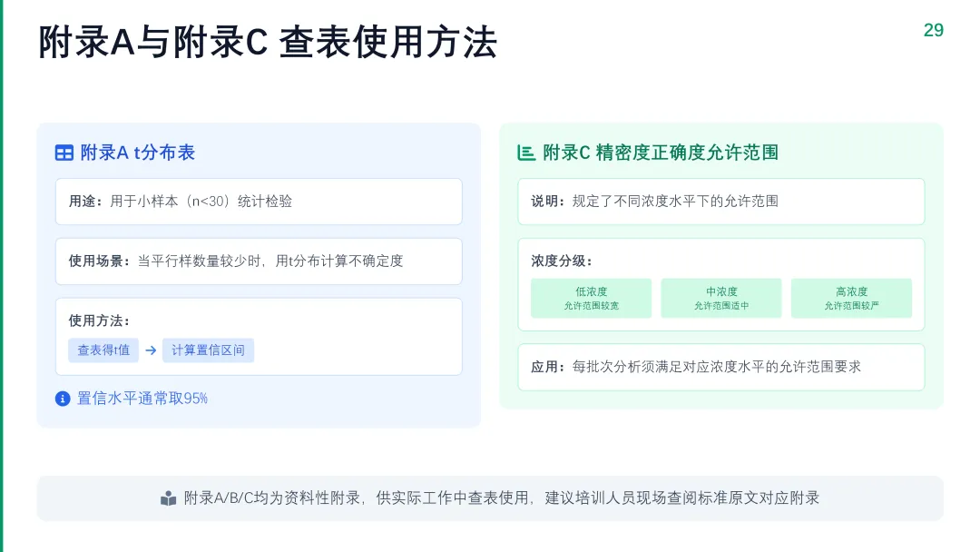This screenshot has height=552, width=980.
Task: Click the chart icon beside 附录C heading
Action: [x=526, y=153]
